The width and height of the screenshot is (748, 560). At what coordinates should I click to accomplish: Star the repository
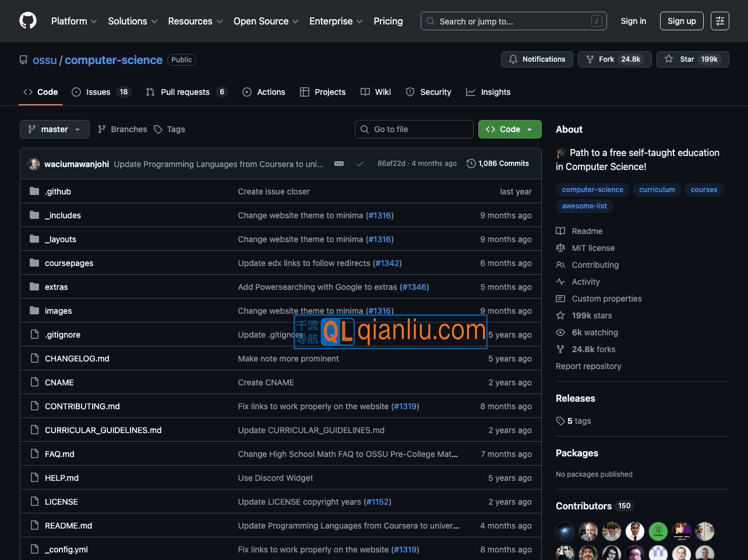(692, 59)
